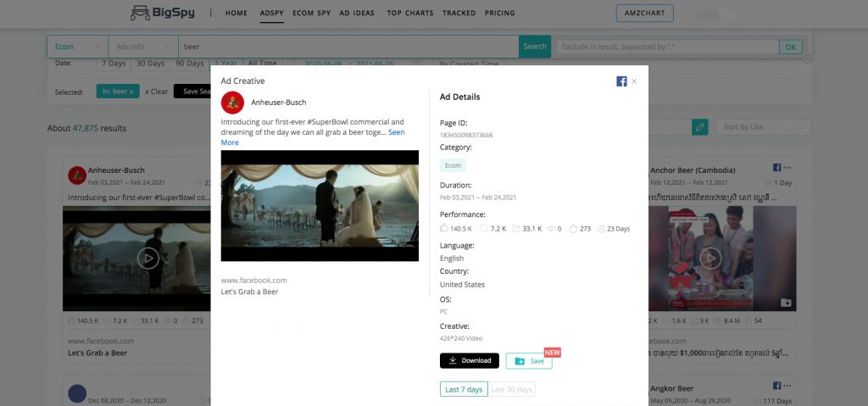Image resolution: width=868 pixels, height=406 pixels.
Task: Play the Anheuser-Busch video on background card
Action: pyautogui.click(x=148, y=259)
